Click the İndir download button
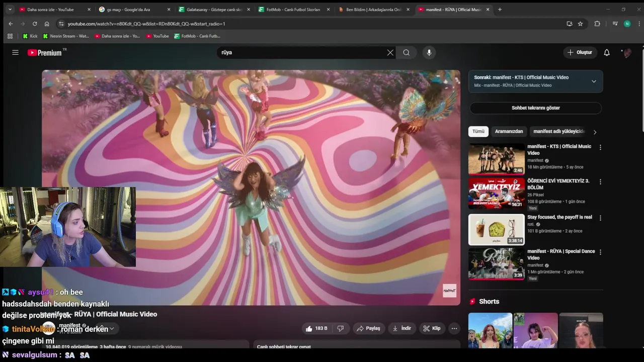Image resolution: width=644 pixels, height=362 pixels. (x=401, y=328)
